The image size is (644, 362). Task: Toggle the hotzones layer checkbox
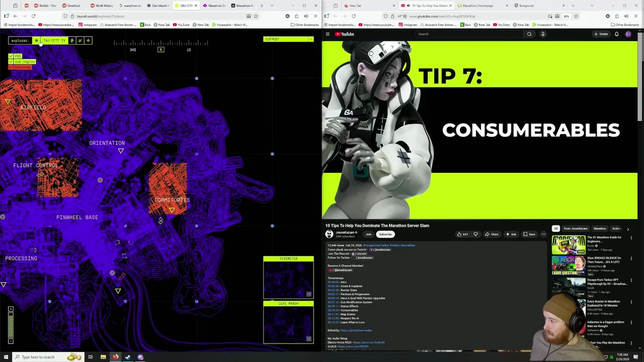coord(11,67)
